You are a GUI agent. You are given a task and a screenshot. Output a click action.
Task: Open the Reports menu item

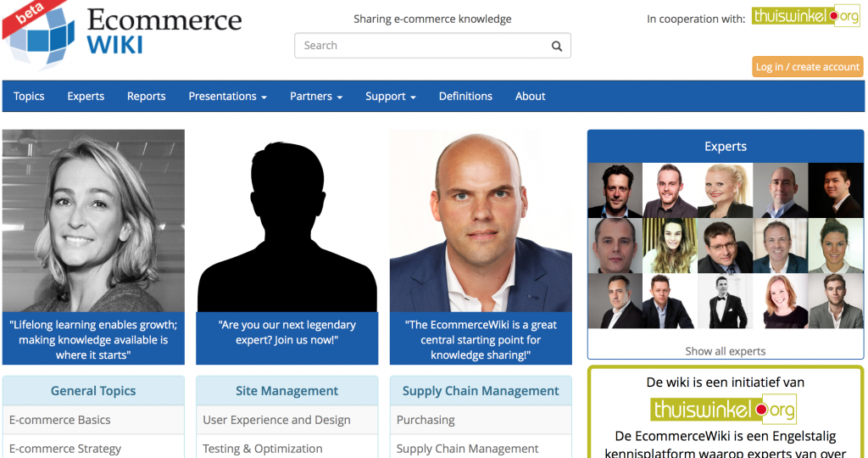click(146, 97)
